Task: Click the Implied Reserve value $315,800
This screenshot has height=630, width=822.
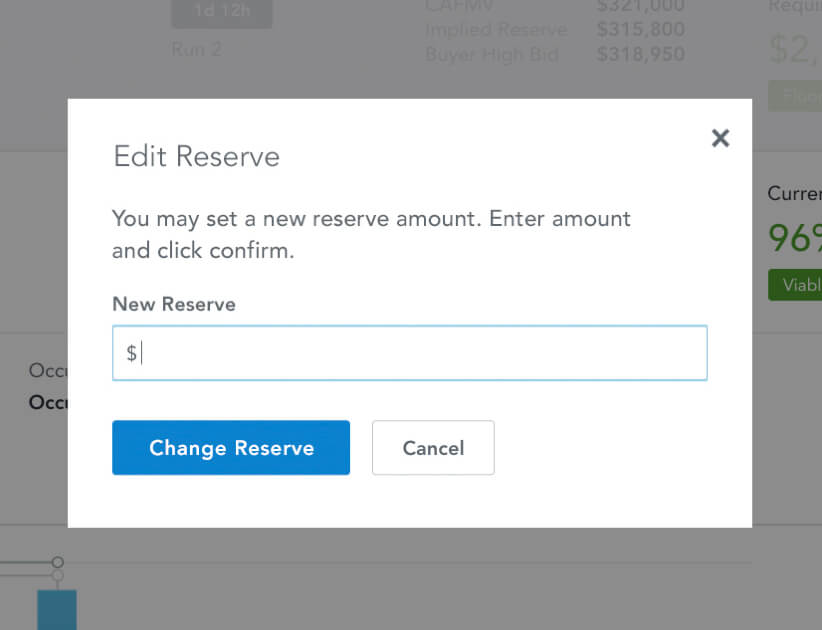Action: pyautogui.click(x=641, y=30)
